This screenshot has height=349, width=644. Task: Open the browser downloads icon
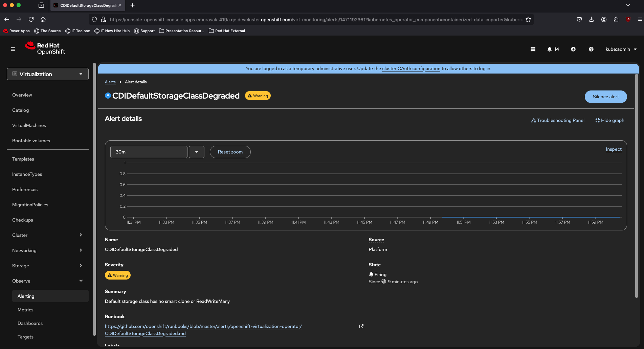(x=591, y=19)
